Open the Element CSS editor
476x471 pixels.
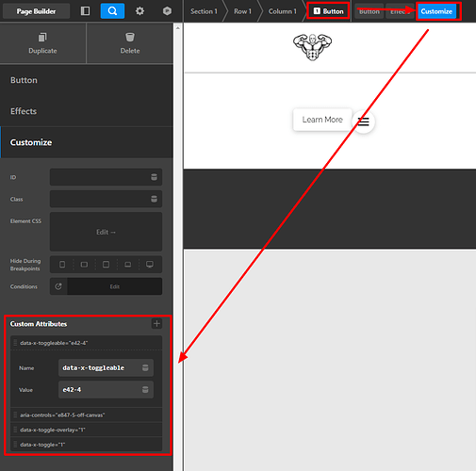point(106,232)
